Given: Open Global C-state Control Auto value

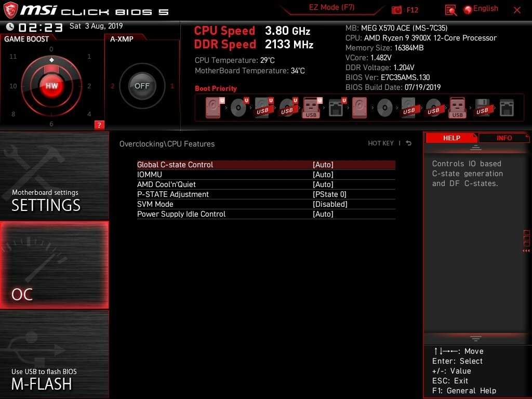Looking at the screenshot, I should click(x=323, y=165).
